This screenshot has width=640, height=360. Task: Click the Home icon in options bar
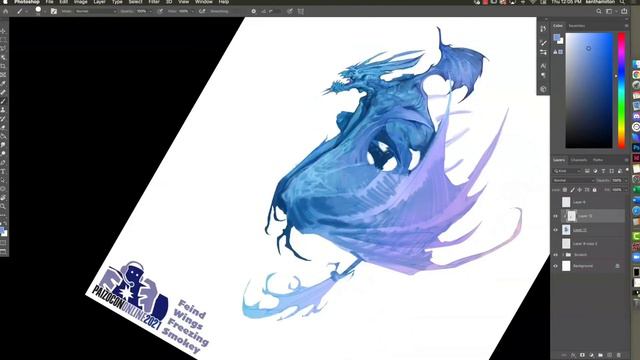(6, 11)
